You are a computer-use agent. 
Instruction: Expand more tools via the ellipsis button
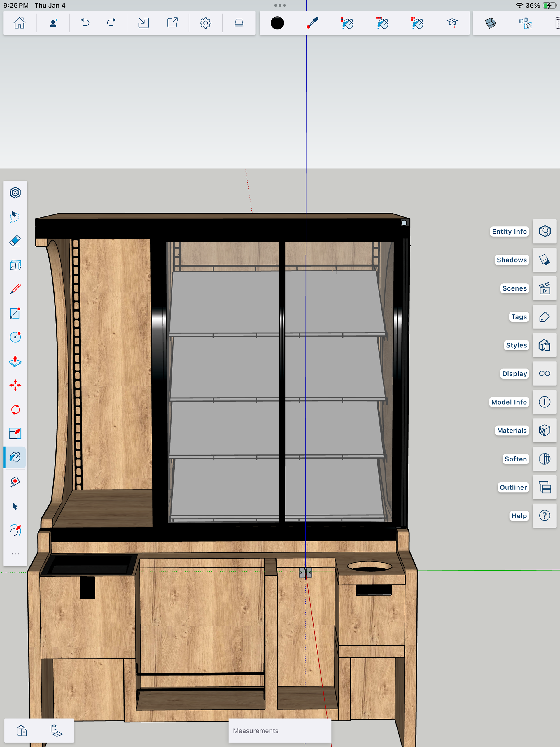pos(15,554)
